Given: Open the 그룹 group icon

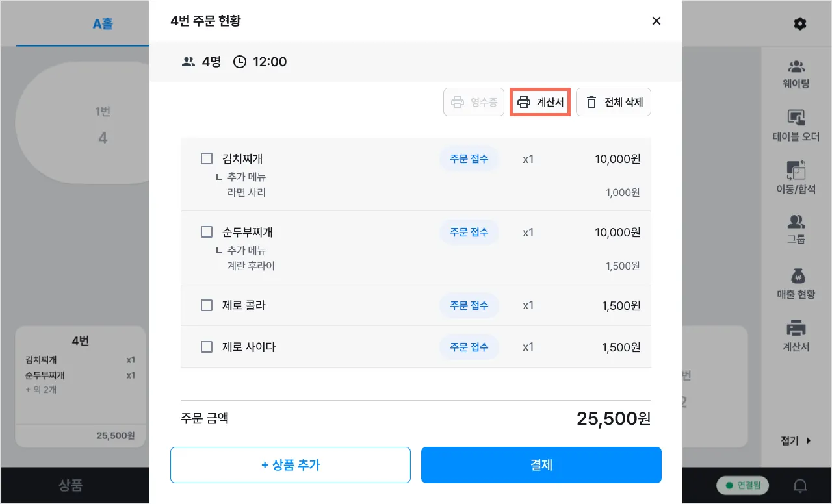Looking at the screenshot, I should 796,223.
